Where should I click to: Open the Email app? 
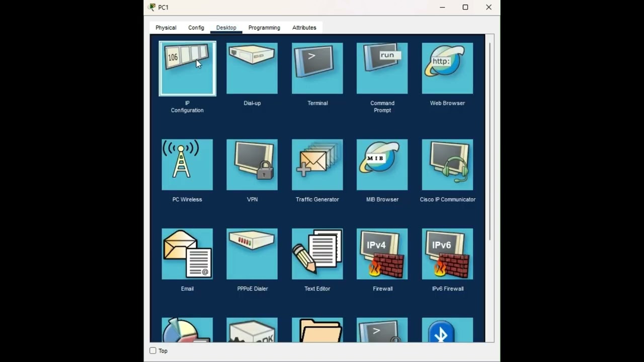[x=187, y=254]
